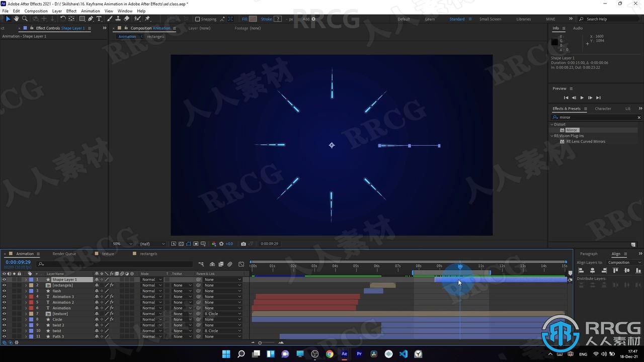Hide the Shape Layer 1 layer
644x362 pixels.
click(x=4, y=280)
